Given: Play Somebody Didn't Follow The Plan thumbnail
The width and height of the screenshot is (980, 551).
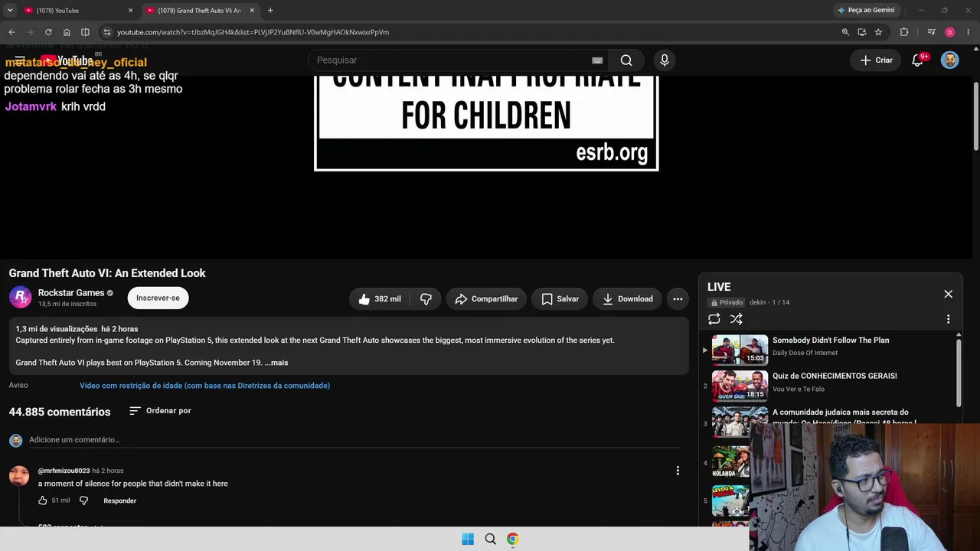Looking at the screenshot, I should point(740,350).
